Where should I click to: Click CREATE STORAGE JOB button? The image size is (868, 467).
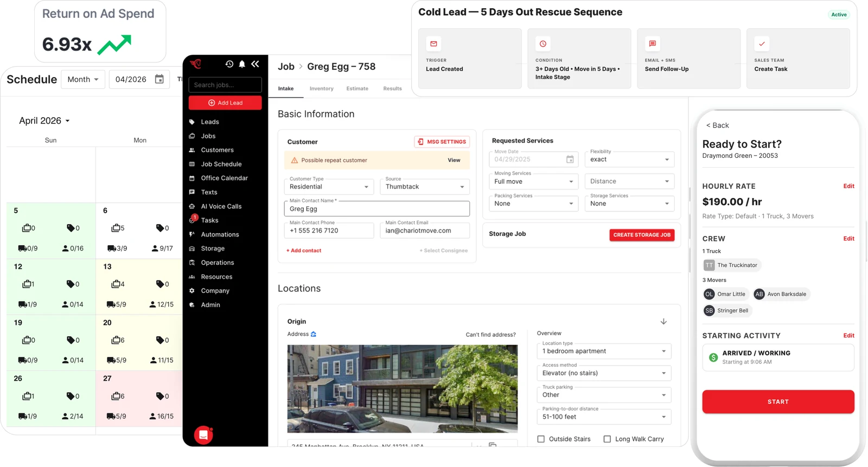coord(642,235)
